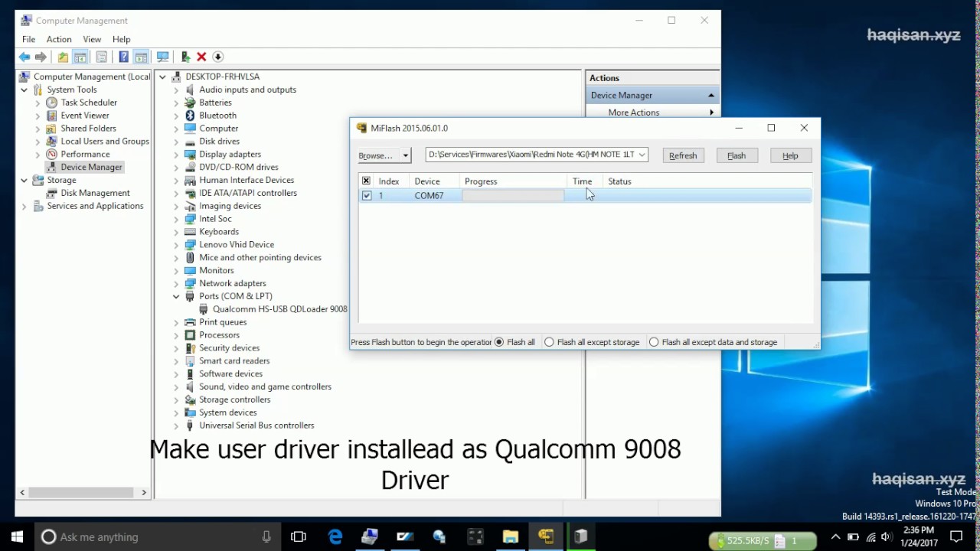This screenshot has height=551, width=980.
Task: Select Device Manager in the left tree
Action: point(91,167)
